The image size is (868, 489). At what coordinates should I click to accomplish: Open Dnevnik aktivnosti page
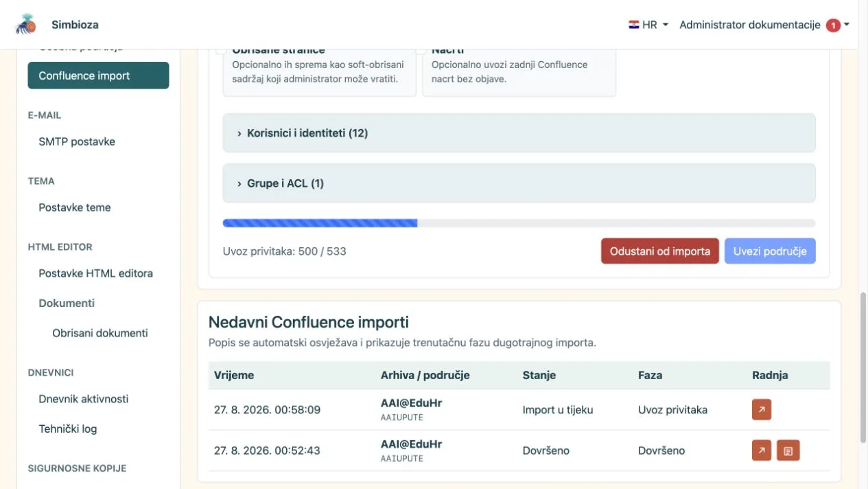pyautogui.click(x=84, y=399)
